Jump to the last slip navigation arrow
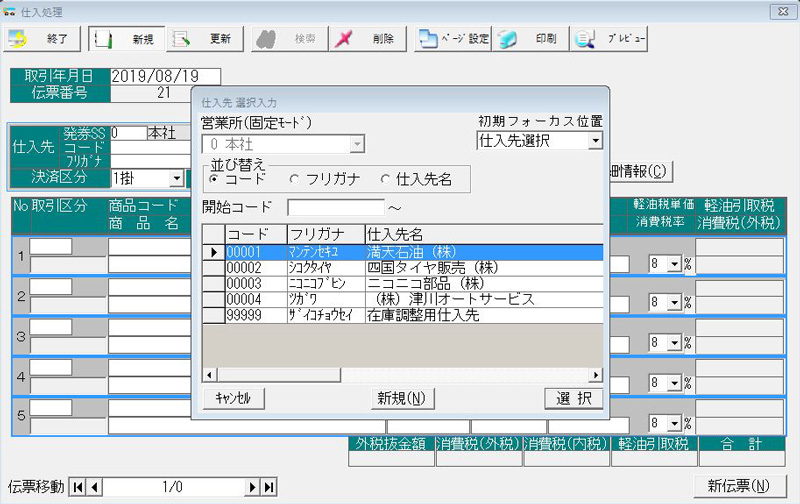 (268, 487)
